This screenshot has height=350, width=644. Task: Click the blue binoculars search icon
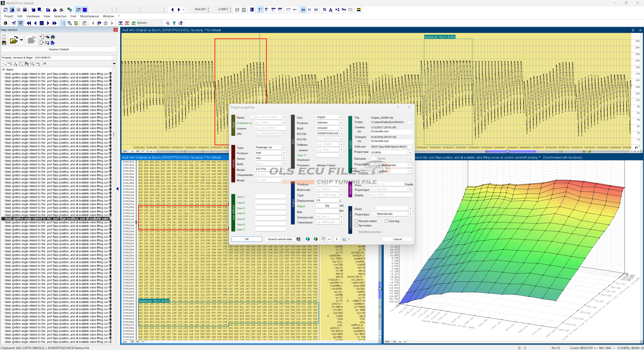coord(99,23)
